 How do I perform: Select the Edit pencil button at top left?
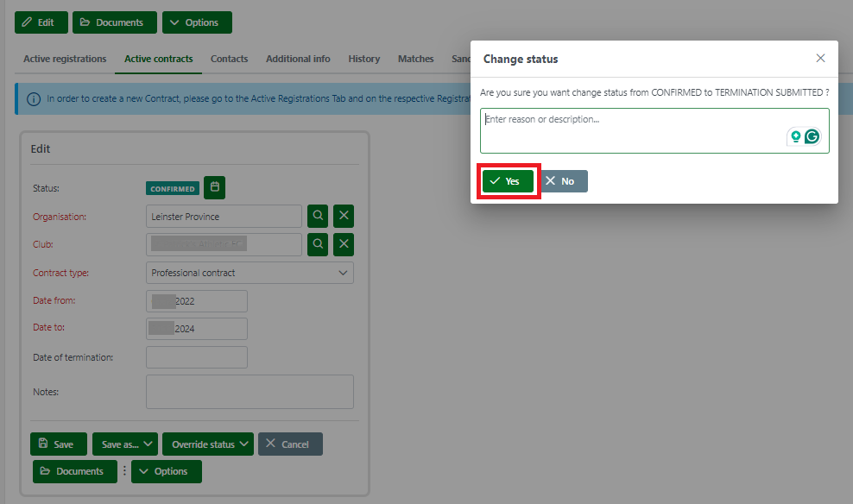41,22
